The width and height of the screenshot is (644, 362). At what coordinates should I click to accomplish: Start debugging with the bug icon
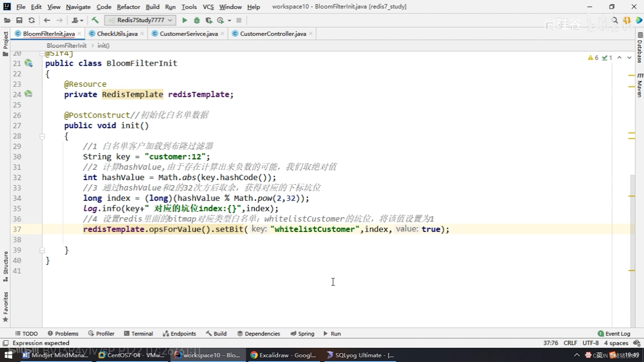pyautogui.click(x=197, y=20)
